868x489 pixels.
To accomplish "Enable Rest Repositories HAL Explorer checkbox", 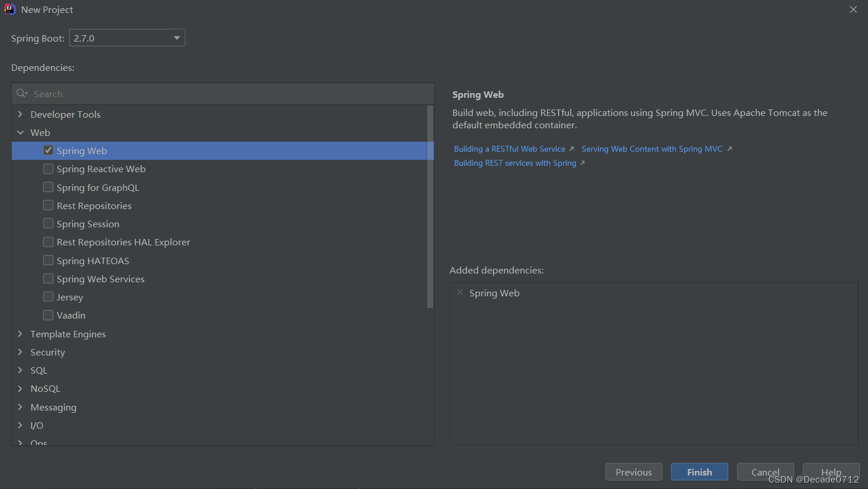I will (x=48, y=242).
